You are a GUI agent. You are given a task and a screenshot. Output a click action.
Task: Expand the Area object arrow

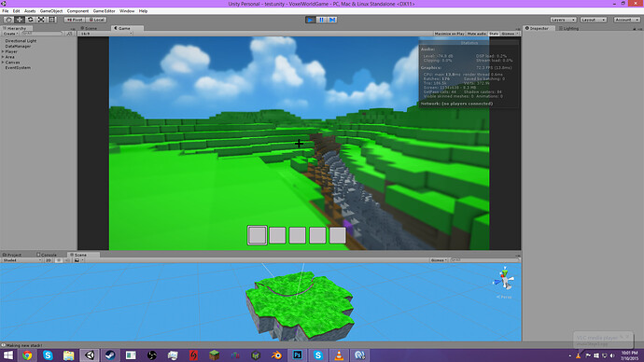coord(3,57)
